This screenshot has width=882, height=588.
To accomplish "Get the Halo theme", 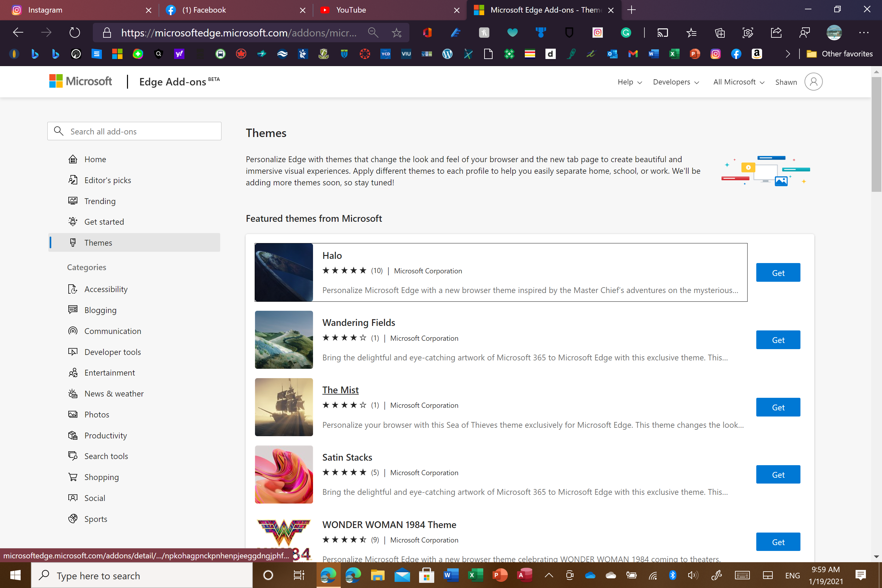I will 778,273.
